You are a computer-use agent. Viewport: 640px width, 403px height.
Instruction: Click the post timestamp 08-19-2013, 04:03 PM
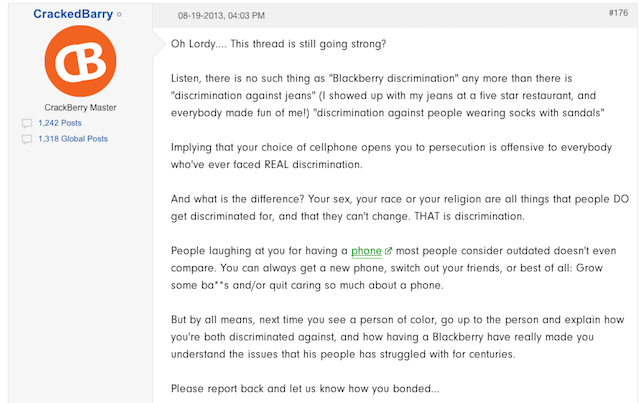pos(221,16)
